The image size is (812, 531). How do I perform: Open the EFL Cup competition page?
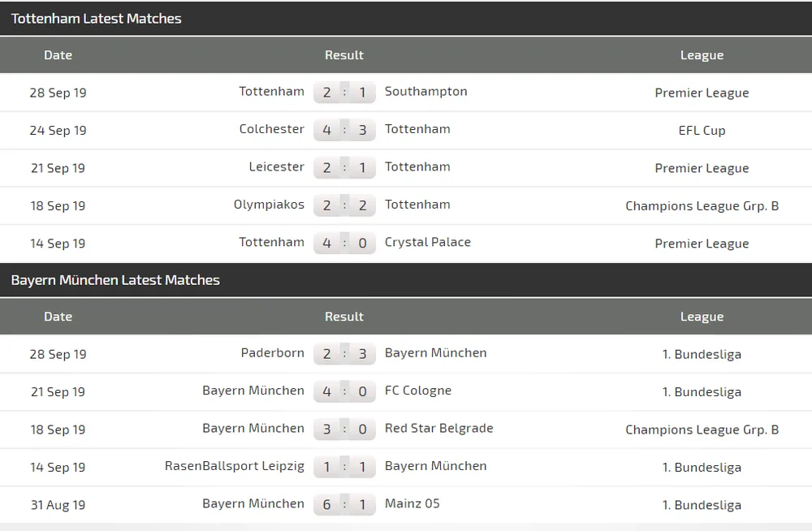coord(702,130)
